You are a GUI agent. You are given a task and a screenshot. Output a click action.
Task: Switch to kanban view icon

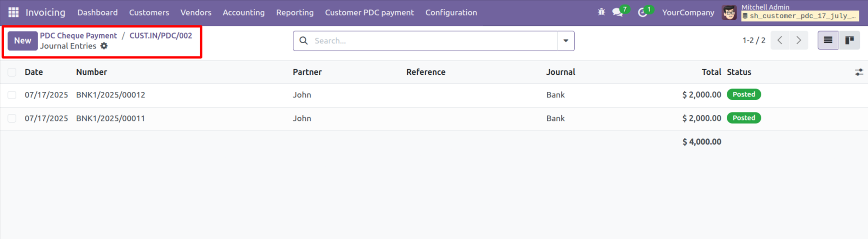850,40
